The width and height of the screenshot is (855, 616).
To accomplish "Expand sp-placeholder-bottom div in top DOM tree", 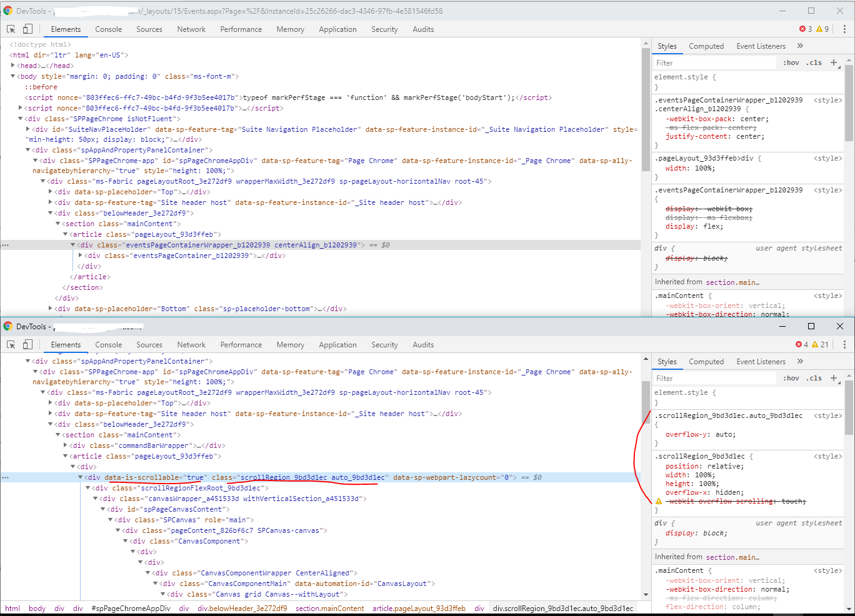I will [51, 308].
